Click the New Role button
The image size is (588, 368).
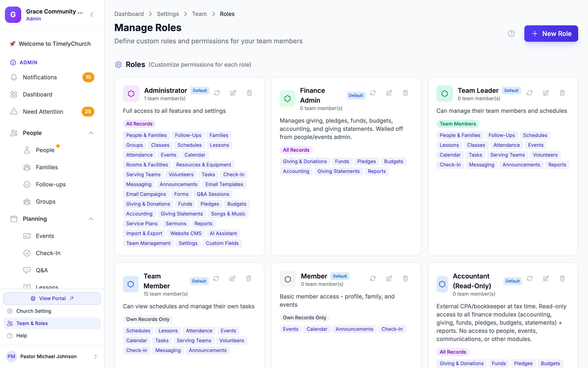(x=551, y=34)
